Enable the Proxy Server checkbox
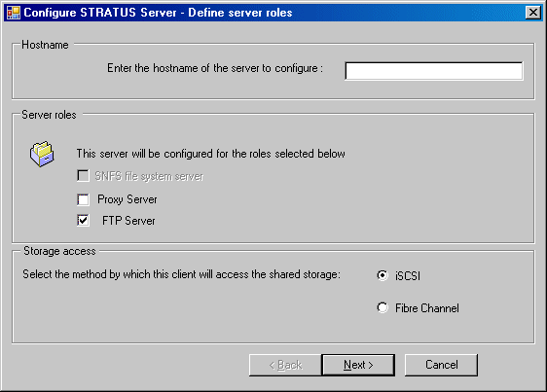The image size is (547, 392). [83, 199]
